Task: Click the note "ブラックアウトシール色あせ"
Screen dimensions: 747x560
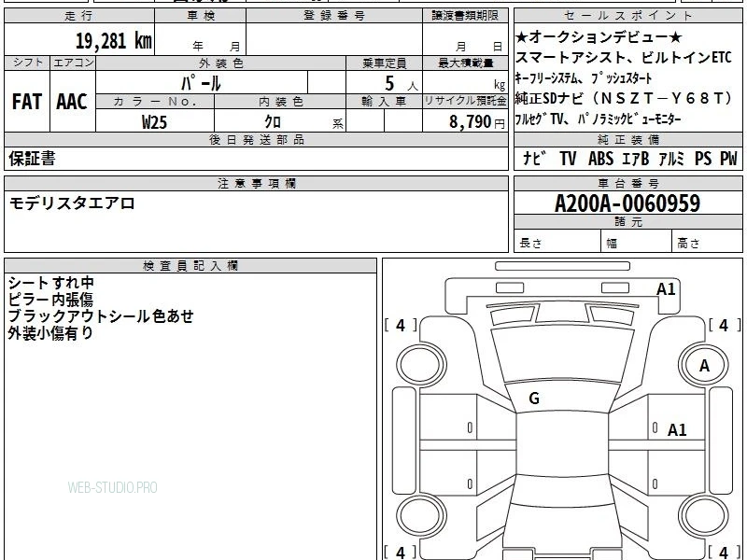Action: [x=101, y=315]
